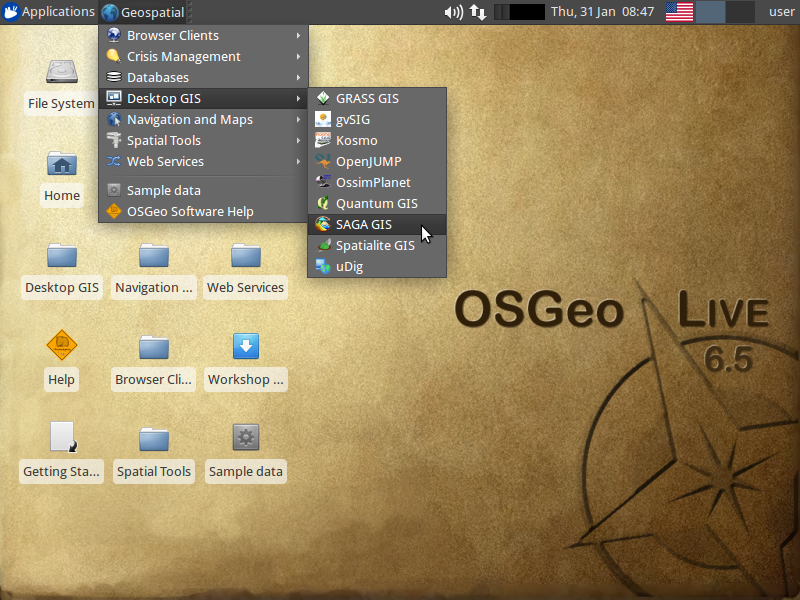
Task: Launch GRASS GIS from the submenu
Action: point(377,98)
